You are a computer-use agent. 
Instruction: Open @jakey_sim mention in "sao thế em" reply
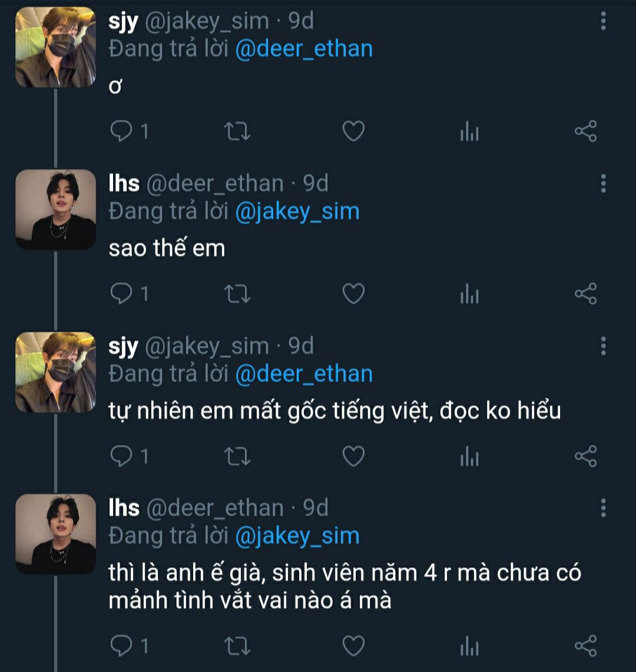pos(297,211)
